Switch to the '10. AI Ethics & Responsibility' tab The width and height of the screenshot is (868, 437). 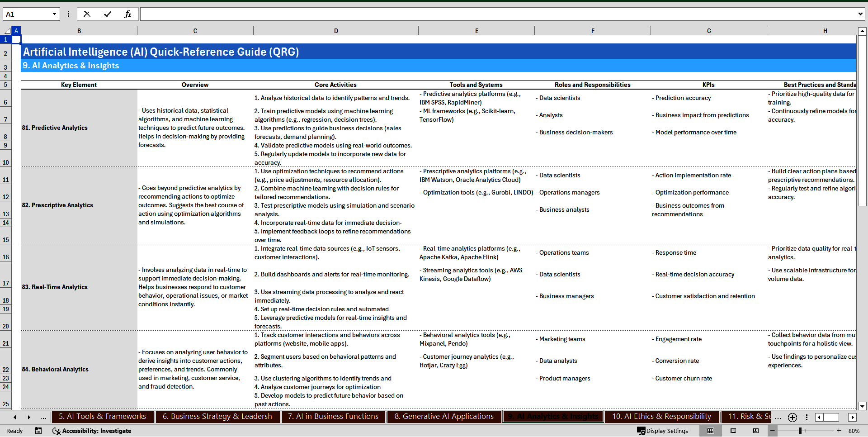tap(661, 416)
